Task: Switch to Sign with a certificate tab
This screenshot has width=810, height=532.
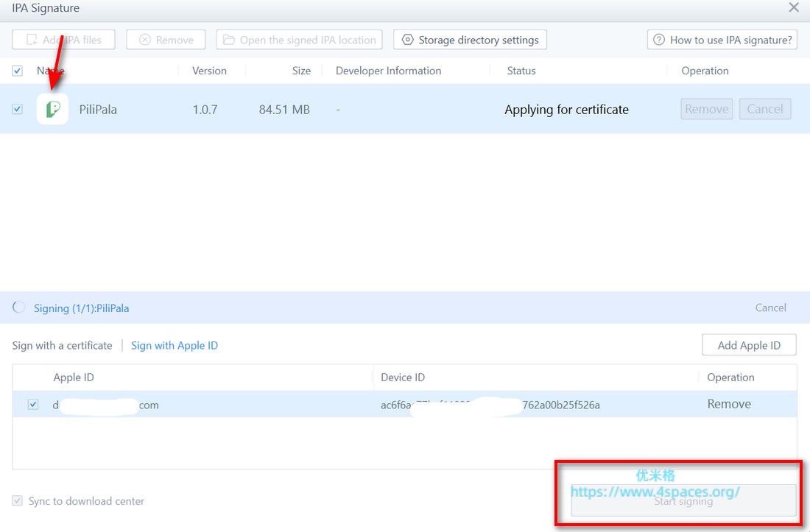Action: (62, 345)
